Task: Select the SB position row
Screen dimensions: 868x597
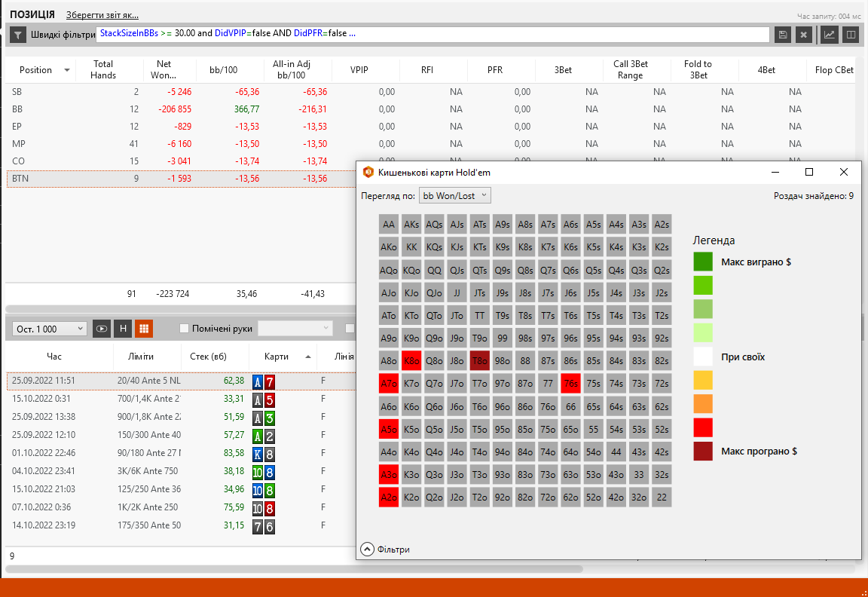Action: [x=431, y=92]
